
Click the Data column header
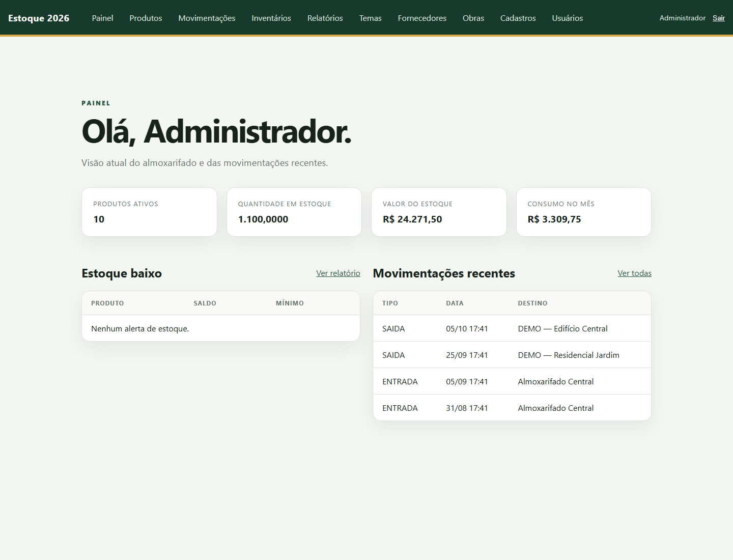click(455, 303)
